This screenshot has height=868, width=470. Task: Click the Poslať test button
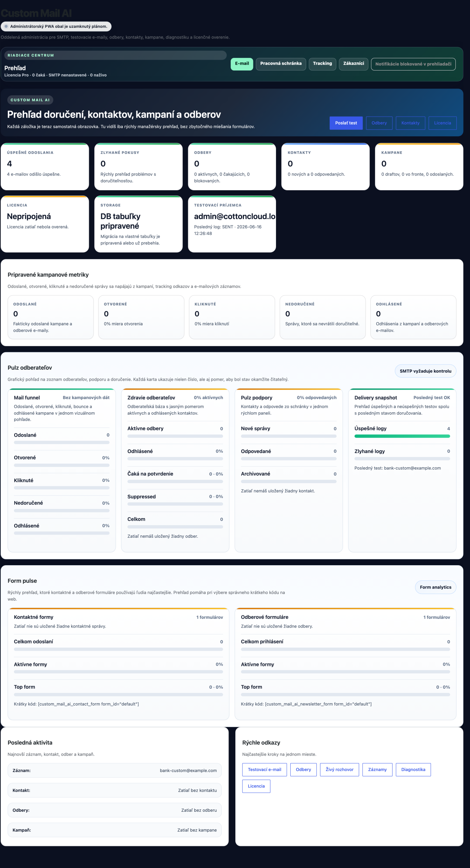346,123
